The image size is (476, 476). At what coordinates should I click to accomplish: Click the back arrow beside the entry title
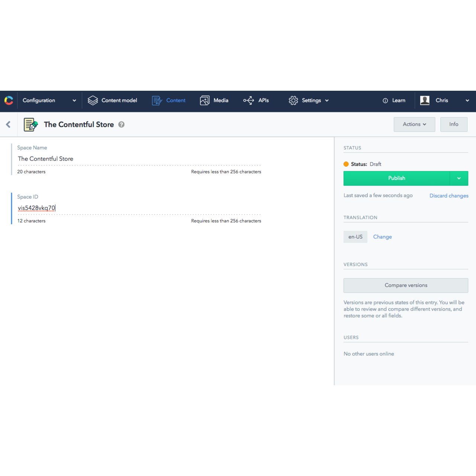point(8,124)
